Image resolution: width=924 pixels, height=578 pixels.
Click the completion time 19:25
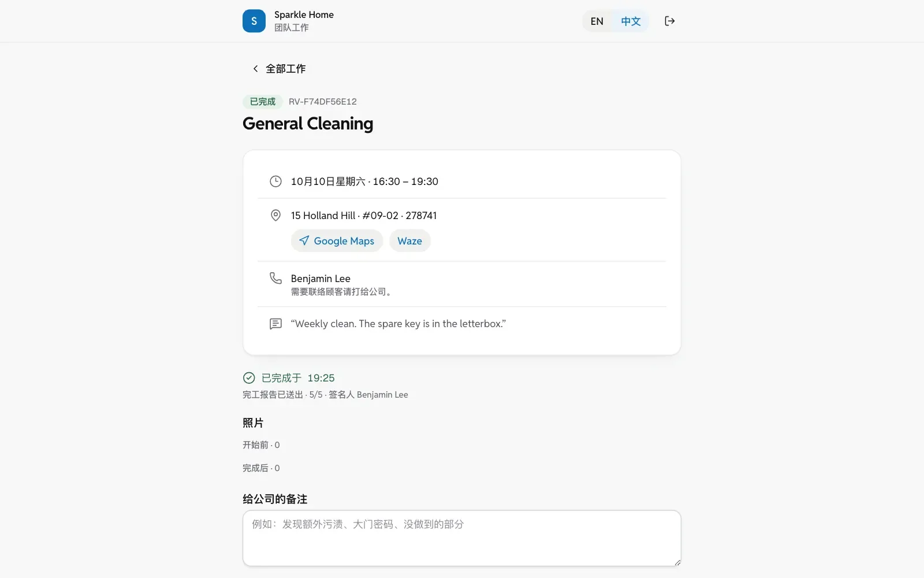click(321, 378)
